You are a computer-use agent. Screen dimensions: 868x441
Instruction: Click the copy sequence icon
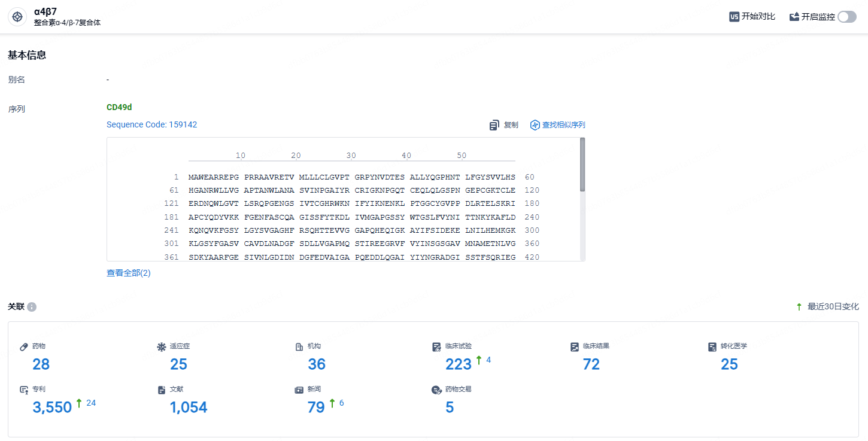point(494,125)
